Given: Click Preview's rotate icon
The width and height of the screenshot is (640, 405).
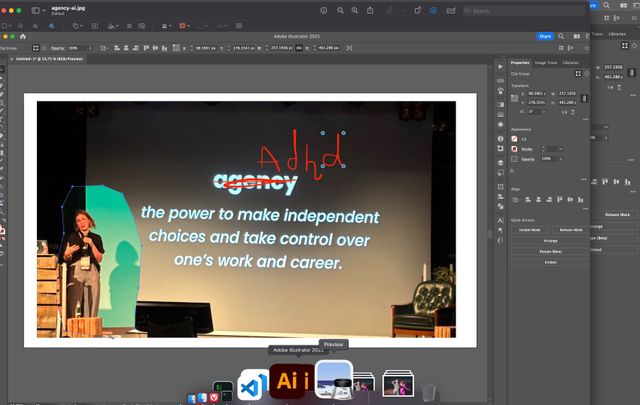Looking at the screenshot, I should tap(418, 10).
